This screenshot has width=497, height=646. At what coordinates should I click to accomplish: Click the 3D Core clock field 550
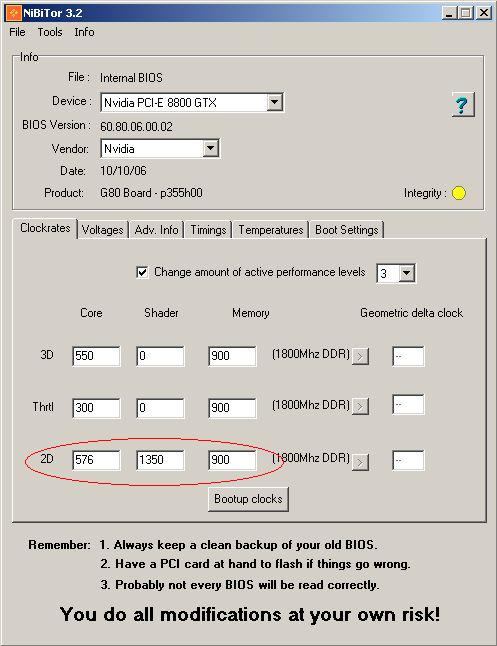(96, 356)
